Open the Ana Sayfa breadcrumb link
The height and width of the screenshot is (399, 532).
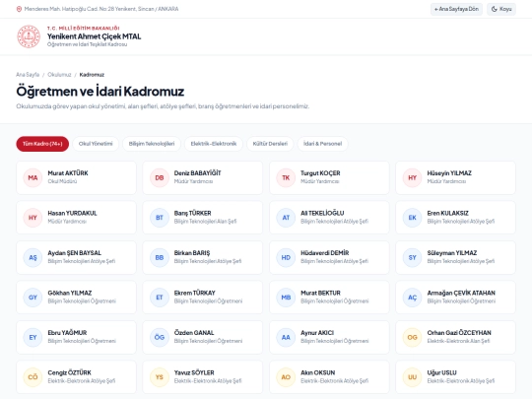28,75
